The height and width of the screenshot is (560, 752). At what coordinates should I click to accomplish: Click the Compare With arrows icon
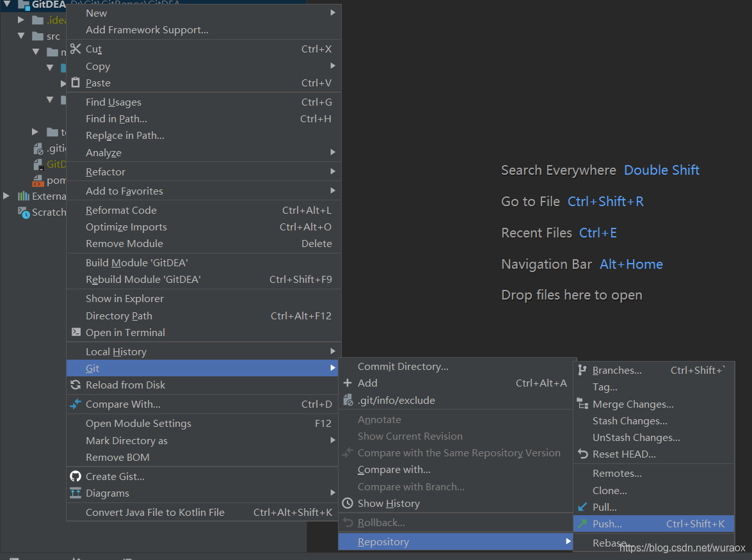(x=76, y=404)
